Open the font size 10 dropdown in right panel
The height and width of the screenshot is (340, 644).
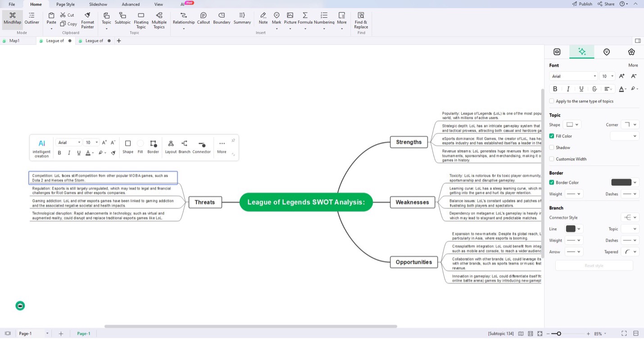point(608,76)
